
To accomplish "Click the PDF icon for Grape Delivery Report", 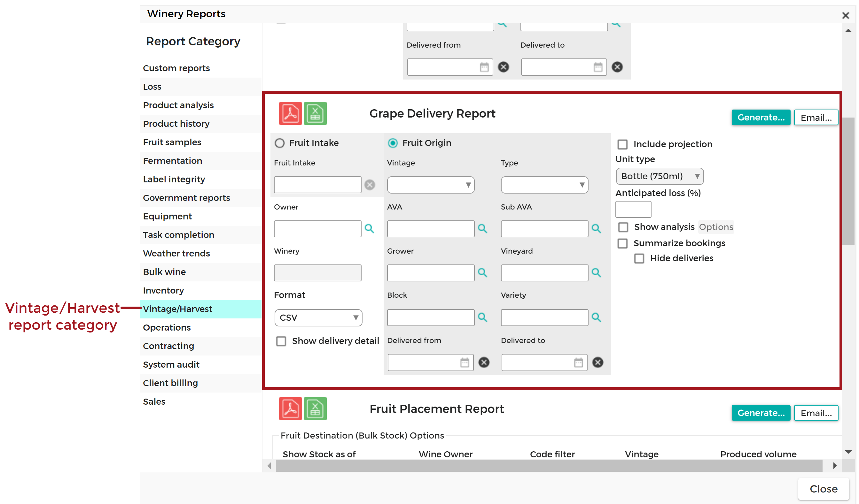I will [x=290, y=113].
